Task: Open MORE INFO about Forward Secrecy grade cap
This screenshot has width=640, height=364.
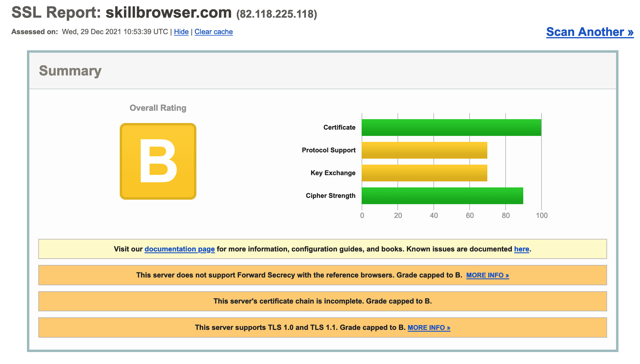Action: (x=487, y=275)
